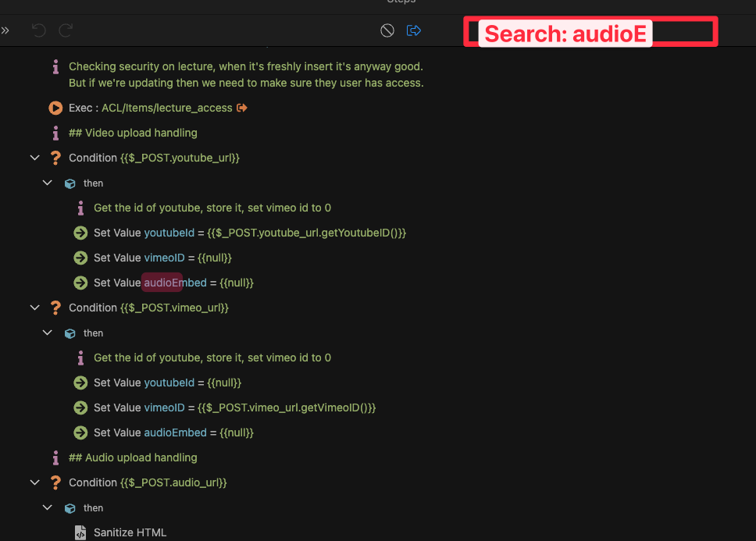756x541 pixels.
Task: Select the highlighted audioEmbed variable name
Action: (x=175, y=283)
